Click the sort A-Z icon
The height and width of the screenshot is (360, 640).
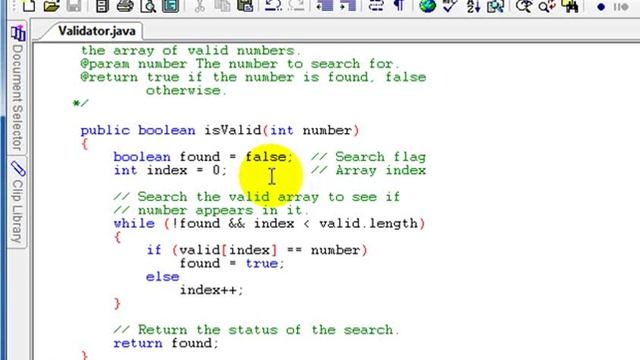473,6
